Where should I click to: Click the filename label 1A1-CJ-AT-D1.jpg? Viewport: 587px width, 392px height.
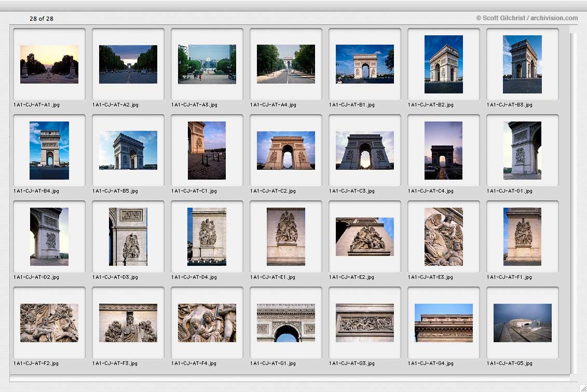pos(509,191)
